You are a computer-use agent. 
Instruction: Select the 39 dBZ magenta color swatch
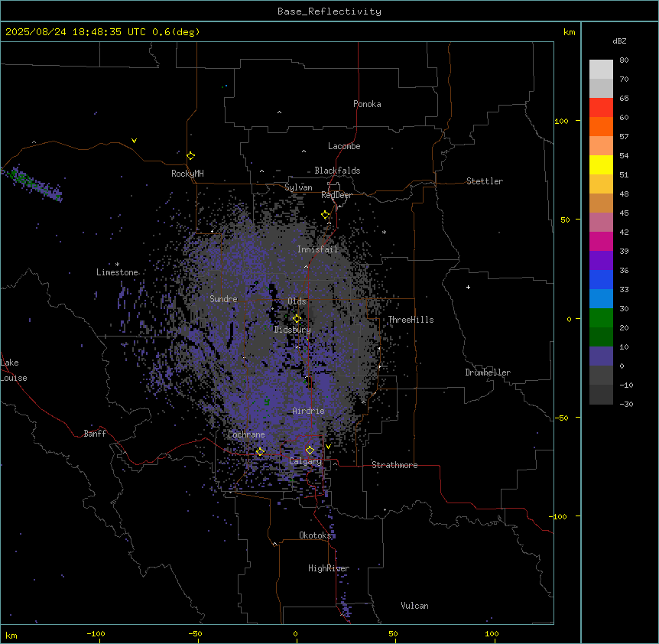(x=601, y=241)
